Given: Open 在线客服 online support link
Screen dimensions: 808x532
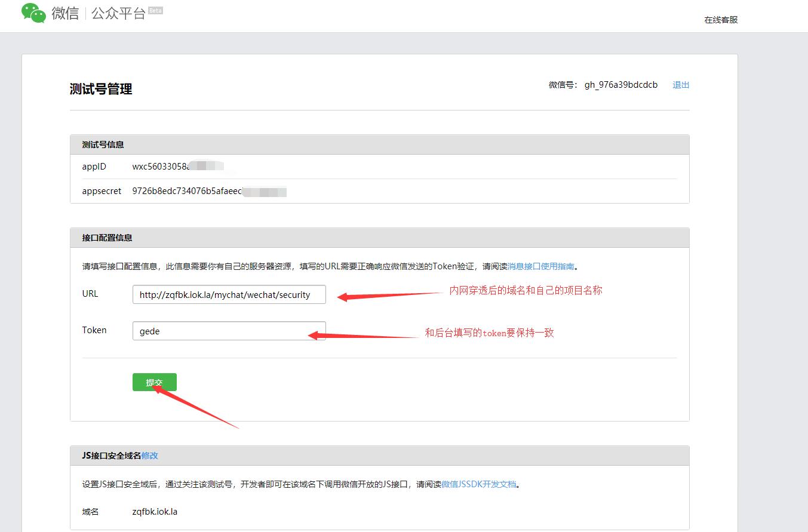Looking at the screenshot, I should point(721,20).
